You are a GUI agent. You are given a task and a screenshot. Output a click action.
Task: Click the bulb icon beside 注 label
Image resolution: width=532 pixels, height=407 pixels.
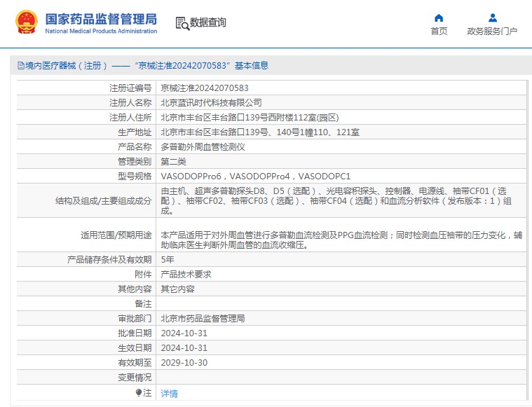point(139,393)
